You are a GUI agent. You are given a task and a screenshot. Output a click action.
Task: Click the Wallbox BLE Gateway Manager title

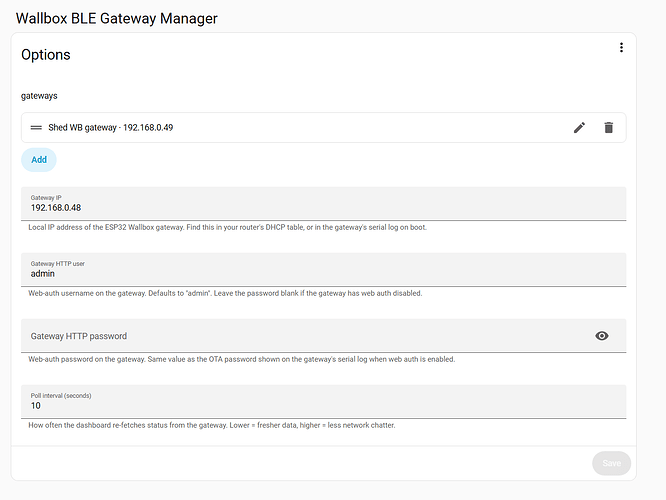[x=117, y=19]
